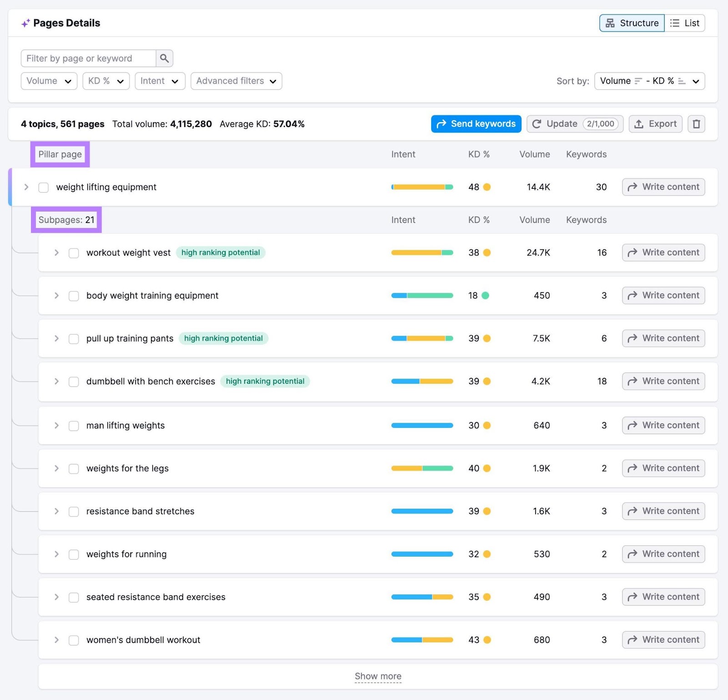Switch to the Structure view tab
The image size is (728, 700).
pyautogui.click(x=632, y=23)
